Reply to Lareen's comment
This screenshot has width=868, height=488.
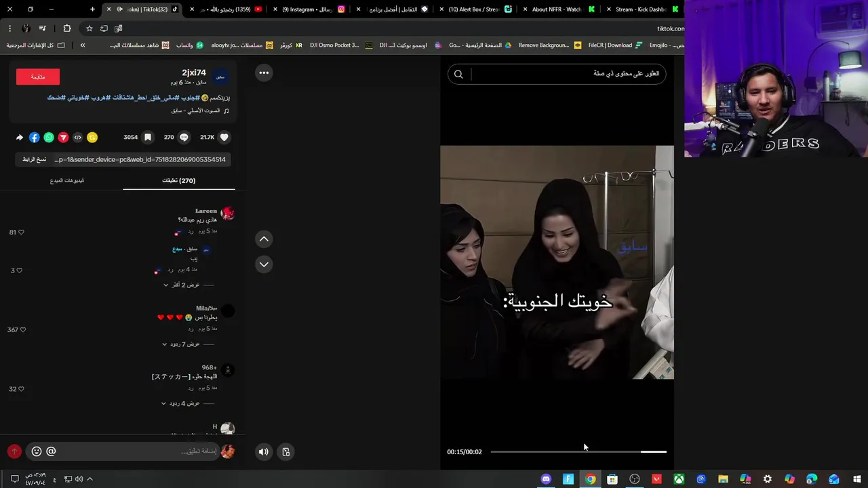191,232
